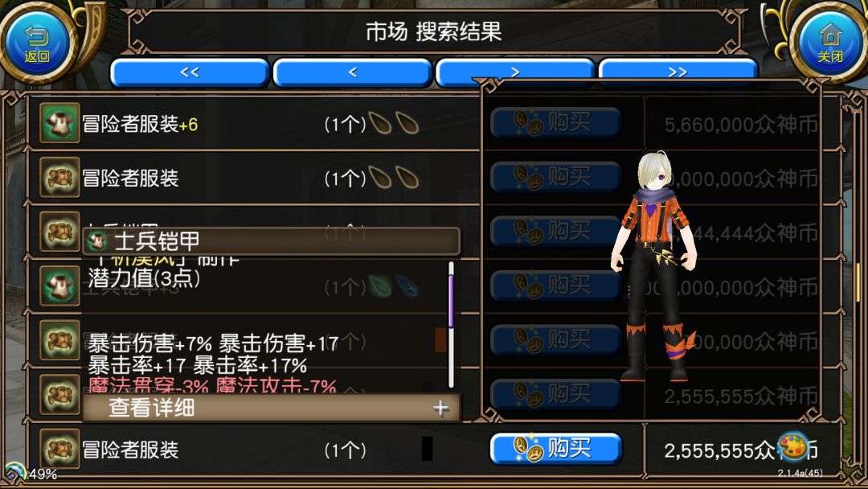This screenshot has height=489, width=868.
Task: Tap the 关闭 home close button
Action: (x=830, y=43)
